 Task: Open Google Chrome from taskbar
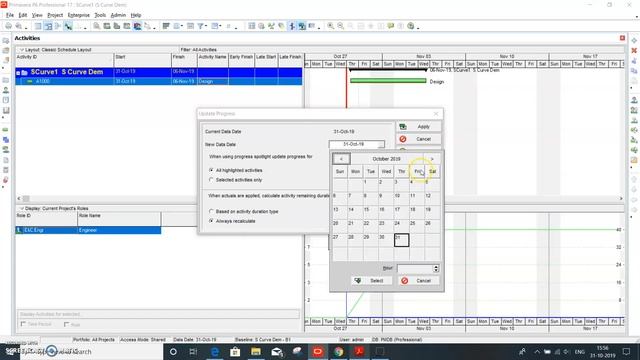pos(338,351)
